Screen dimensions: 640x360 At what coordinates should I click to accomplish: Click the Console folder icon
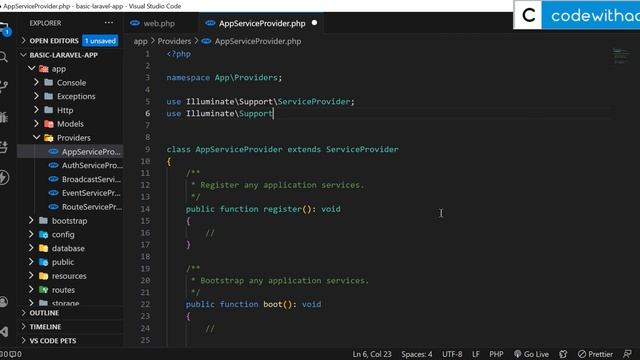tap(49, 83)
